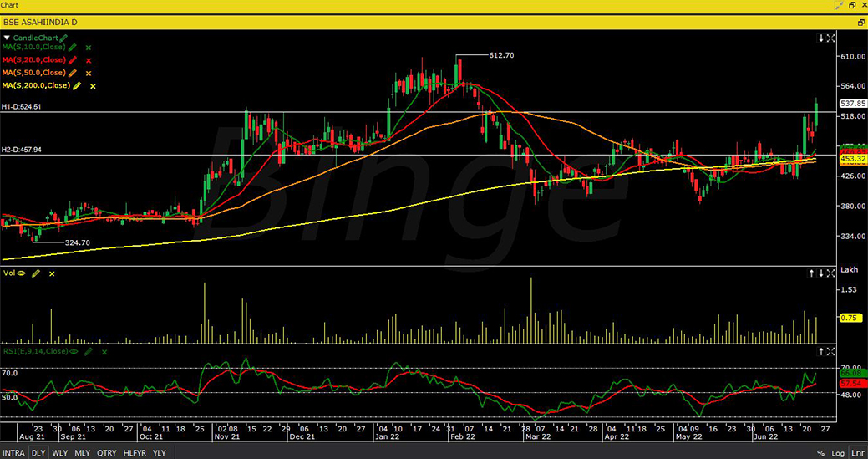This screenshot has width=868, height=459.
Task: Select the DLY daily interval
Action: [x=38, y=453]
